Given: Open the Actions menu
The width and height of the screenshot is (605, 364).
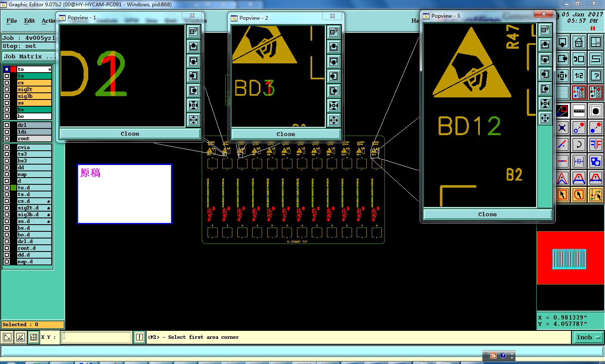Looking at the screenshot, I should [48, 21].
